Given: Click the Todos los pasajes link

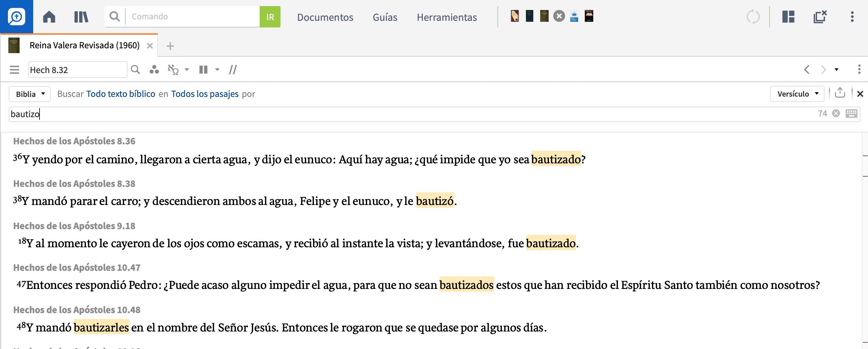Looking at the screenshot, I should click(x=205, y=94).
